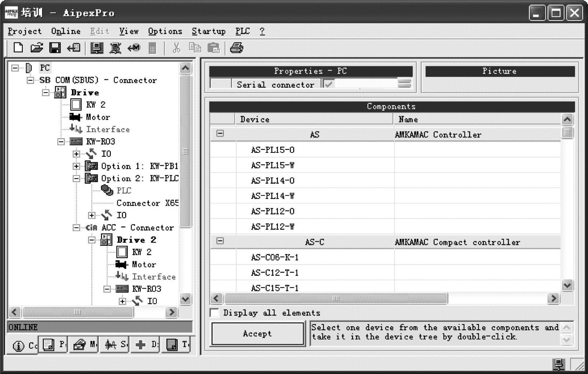Switch to the S waveform tab
Screen dimensions: 588x374
115,344
